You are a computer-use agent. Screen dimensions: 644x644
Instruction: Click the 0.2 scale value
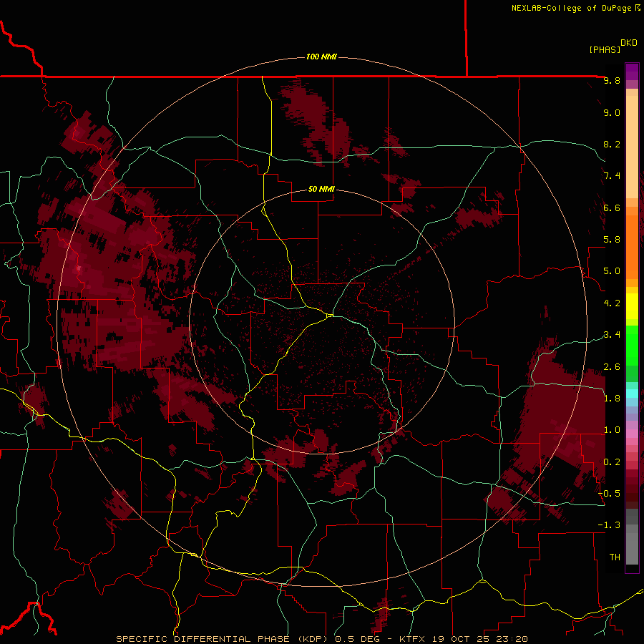[612, 462]
